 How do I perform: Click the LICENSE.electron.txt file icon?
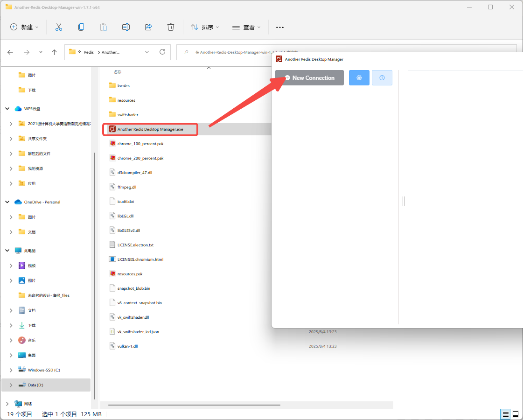pyautogui.click(x=112, y=245)
